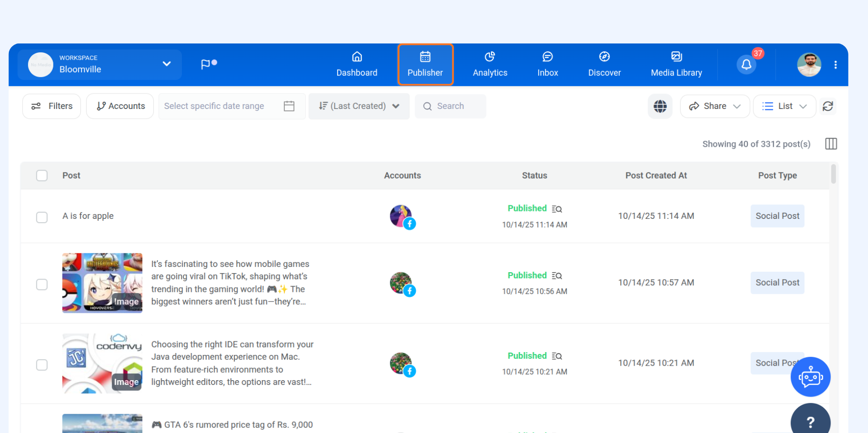Open the mobile games image thumbnail

tap(102, 283)
